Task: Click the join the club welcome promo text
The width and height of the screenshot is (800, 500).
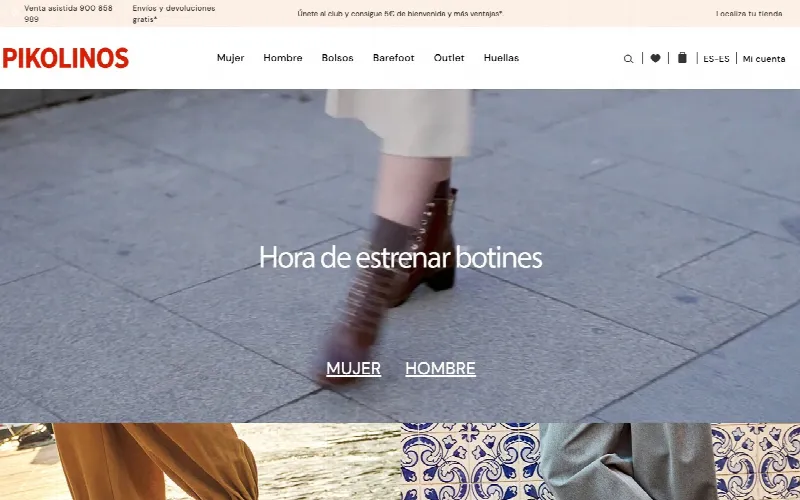Action: pyautogui.click(x=400, y=14)
